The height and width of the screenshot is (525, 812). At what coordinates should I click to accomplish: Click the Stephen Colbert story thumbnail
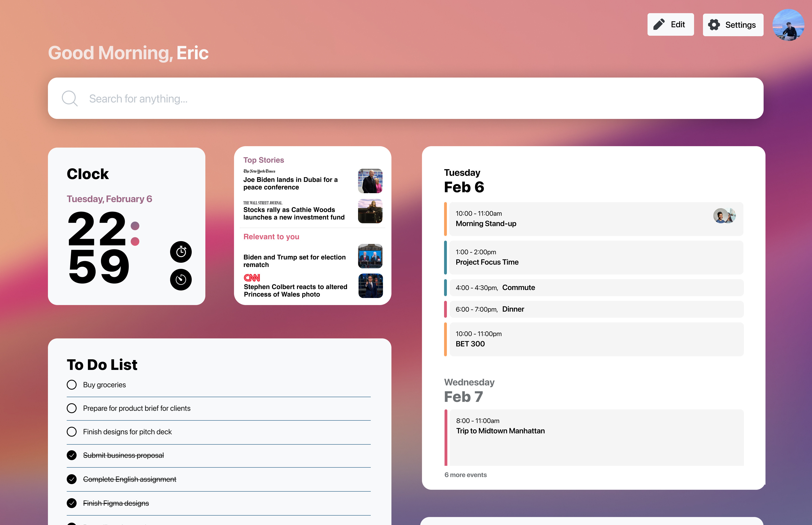point(370,286)
